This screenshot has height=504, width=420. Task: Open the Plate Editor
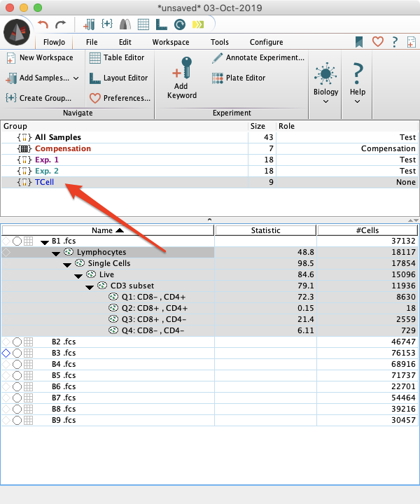pos(243,78)
